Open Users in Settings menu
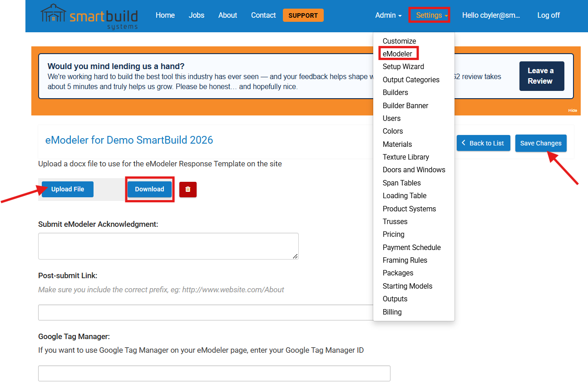Viewport: 588px width, 390px height. pos(391,119)
